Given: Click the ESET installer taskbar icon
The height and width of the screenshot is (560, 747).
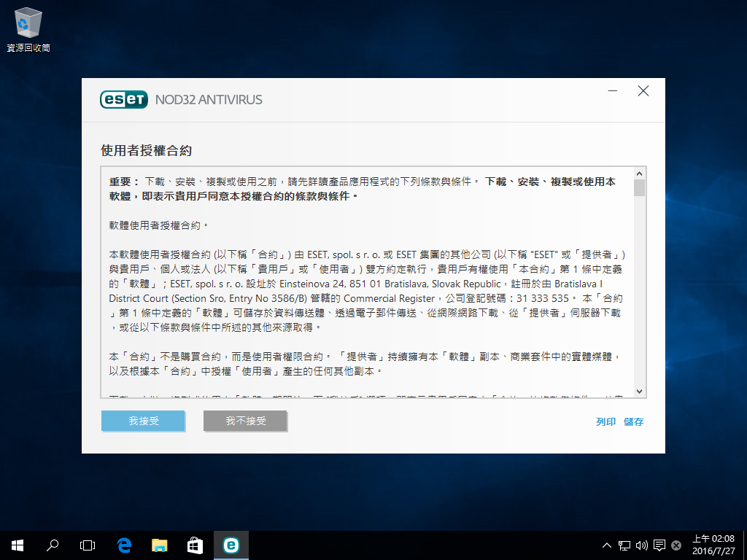Looking at the screenshot, I should point(231,545).
